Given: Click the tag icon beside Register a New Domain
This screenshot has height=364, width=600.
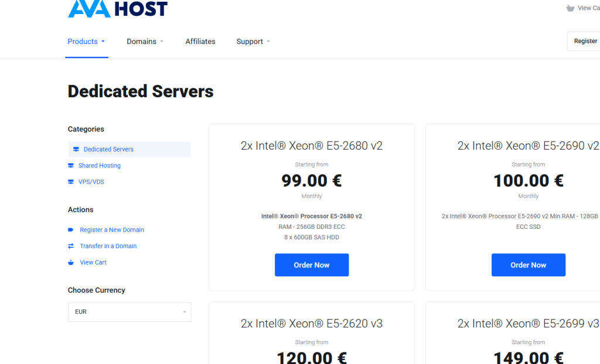Looking at the screenshot, I should pyautogui.click(x=71, y=230).
